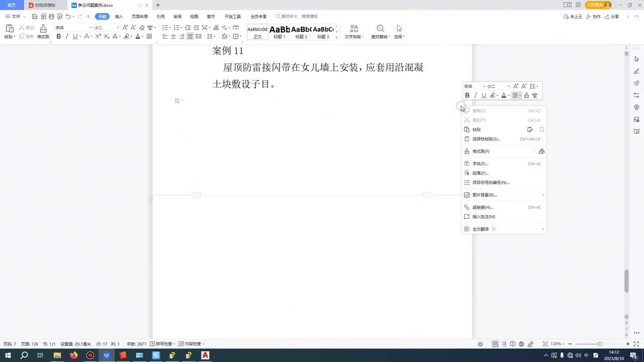644x362 pixels.
Task: Clear formatting with the eraser icon
Action: (x=142, y=28)
